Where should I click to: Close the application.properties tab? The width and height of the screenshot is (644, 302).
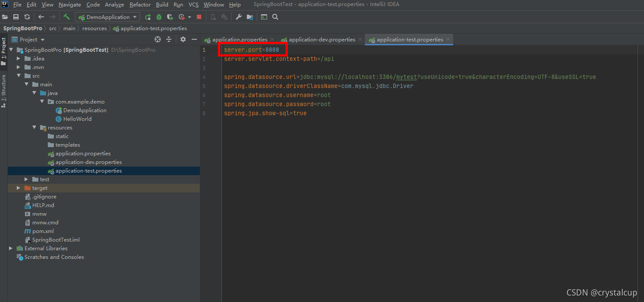click(272, 39)
